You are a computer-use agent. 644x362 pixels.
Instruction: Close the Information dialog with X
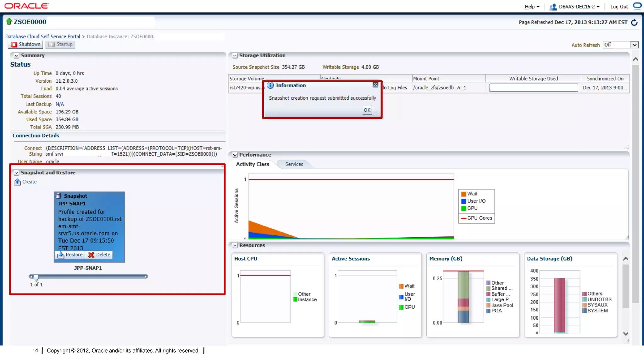[375, 85]
